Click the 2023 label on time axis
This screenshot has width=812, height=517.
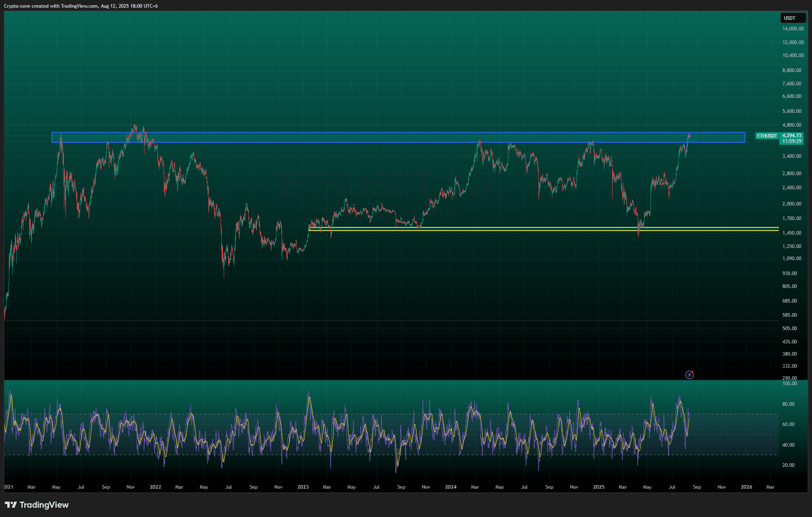pos(303,487)
